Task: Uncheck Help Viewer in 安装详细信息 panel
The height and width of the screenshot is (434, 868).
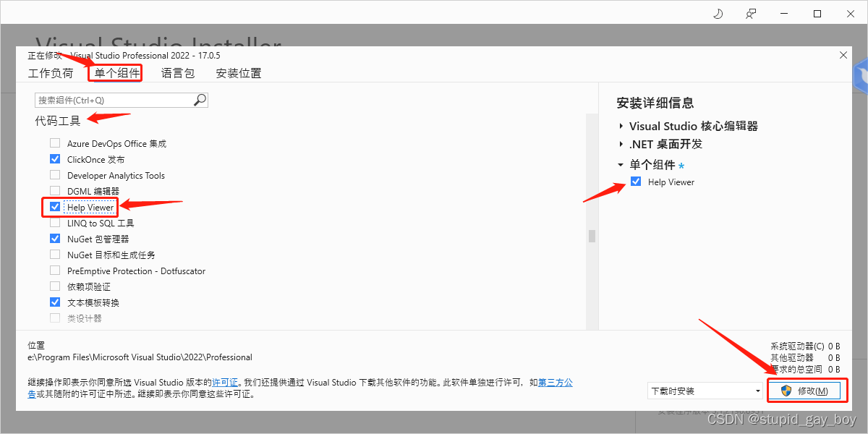Action: click(636, 182)
